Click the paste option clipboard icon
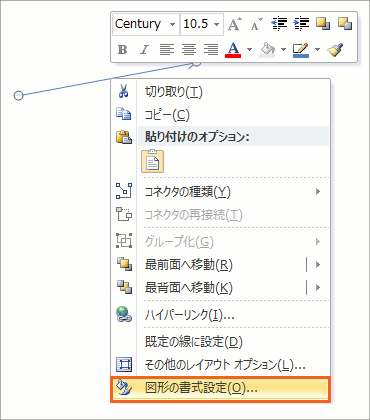This screenshot has width=370, height=420. tap(153, 161)
